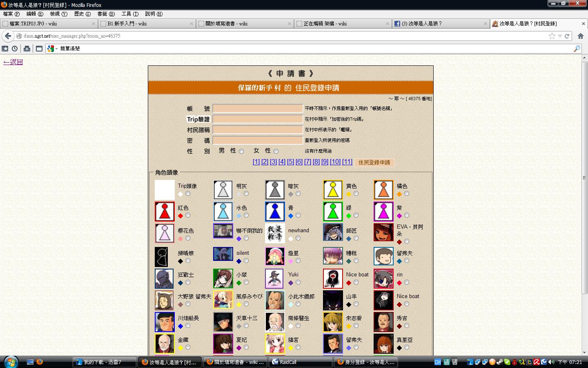Open the 歷史 (History) menu
Image resolution: width=588 pixels, height=368 pixels.
click(x=82, y=14)
